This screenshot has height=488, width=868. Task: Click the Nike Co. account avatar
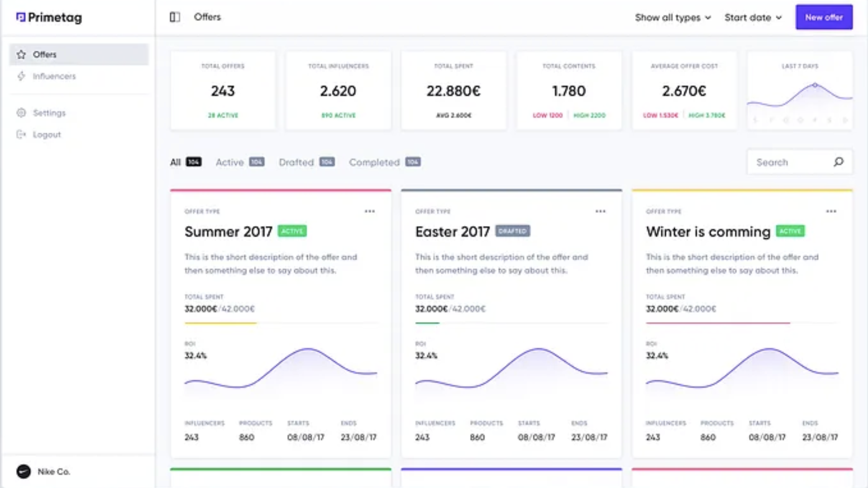(23, 472)
